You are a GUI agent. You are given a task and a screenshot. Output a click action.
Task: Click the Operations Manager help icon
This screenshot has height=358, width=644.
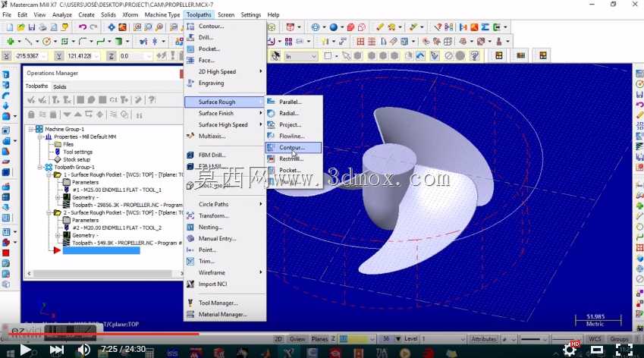[152, 100]
